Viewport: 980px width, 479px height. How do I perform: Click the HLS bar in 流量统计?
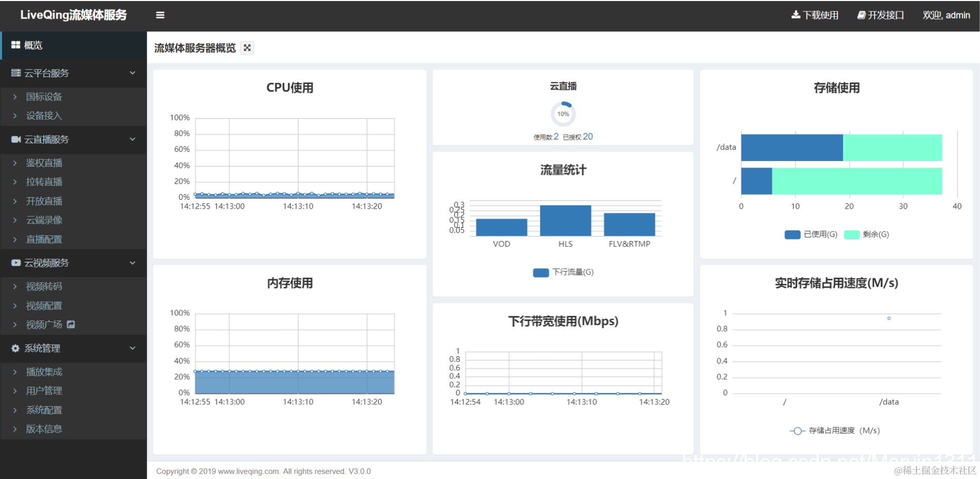click(566, 220)
